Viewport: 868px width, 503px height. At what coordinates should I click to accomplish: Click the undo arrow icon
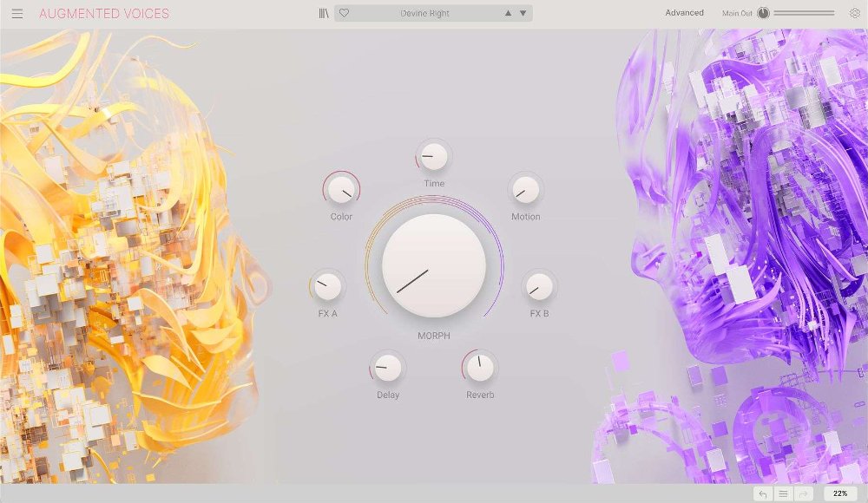(763, 493)
